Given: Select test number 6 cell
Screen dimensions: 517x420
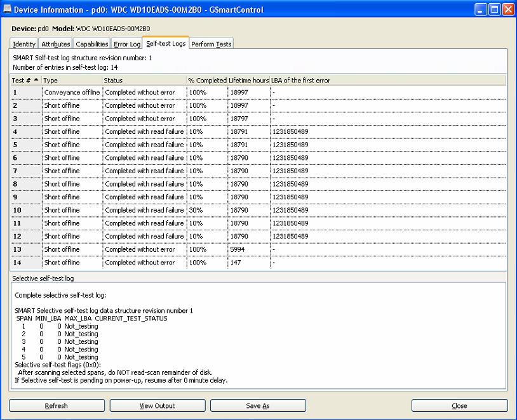Looking at the screenshot, I should (x=26, y=158).
